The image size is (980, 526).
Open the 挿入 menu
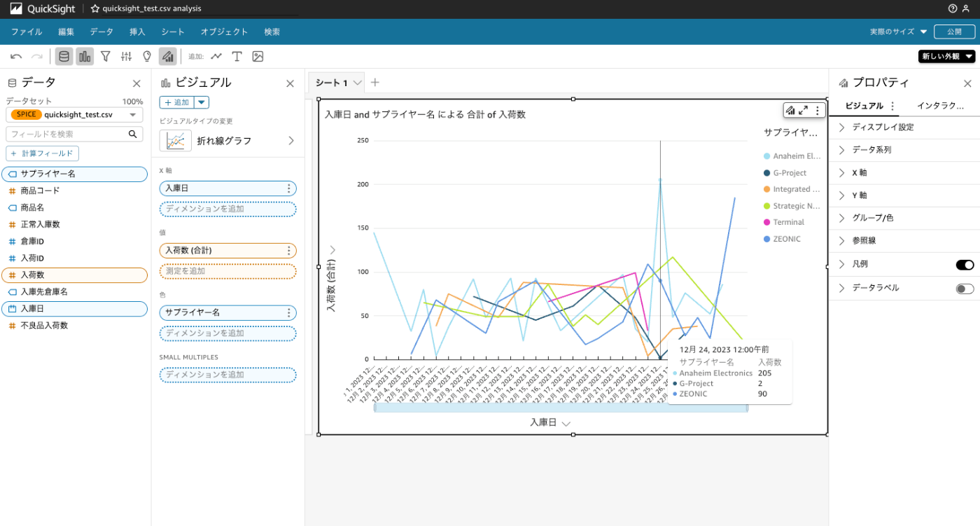point(137,32)
